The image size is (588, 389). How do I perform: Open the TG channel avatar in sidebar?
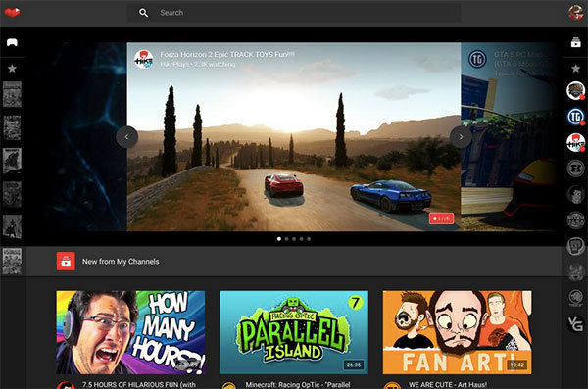pos(575,117)
